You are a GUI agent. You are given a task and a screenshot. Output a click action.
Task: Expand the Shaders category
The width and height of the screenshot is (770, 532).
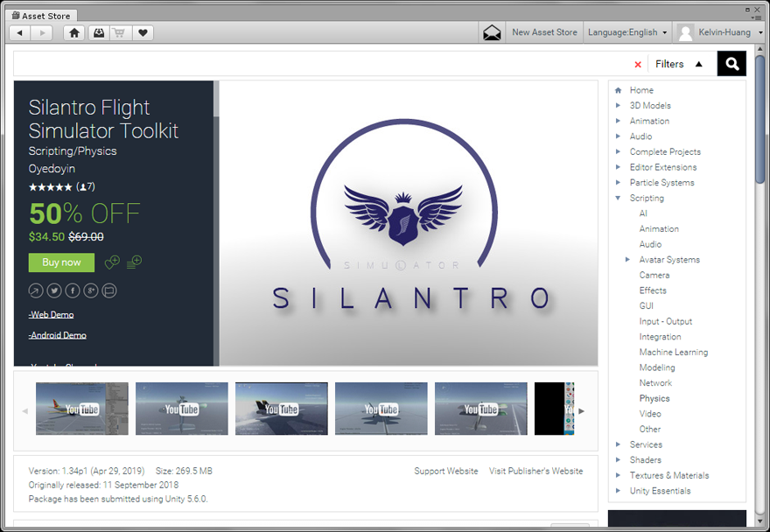point(618,459)
